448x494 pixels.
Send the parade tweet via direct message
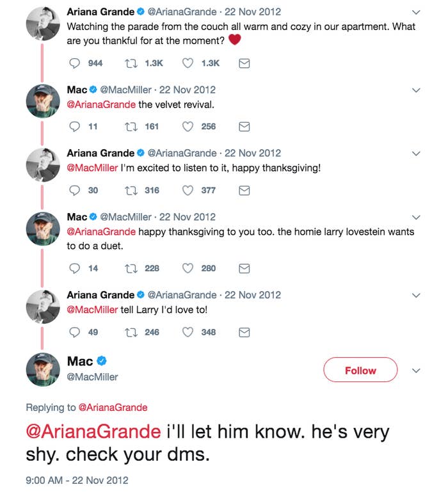[x=244, y=63]
